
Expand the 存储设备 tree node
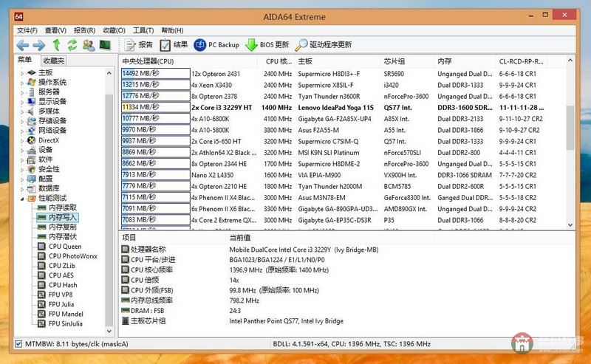(x=22, y=121)
